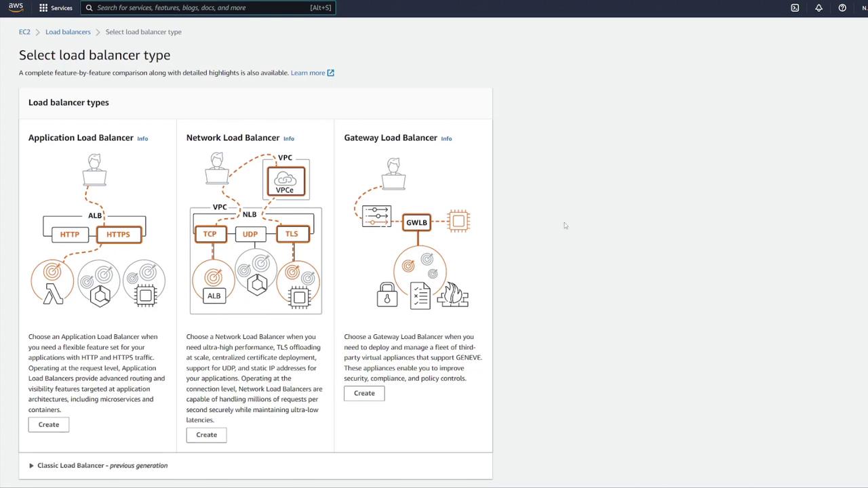Image resolution: width=868 pixels, height=488 pixels.
Task: Create a Network Load Balancer
Action: coord(207,434)
